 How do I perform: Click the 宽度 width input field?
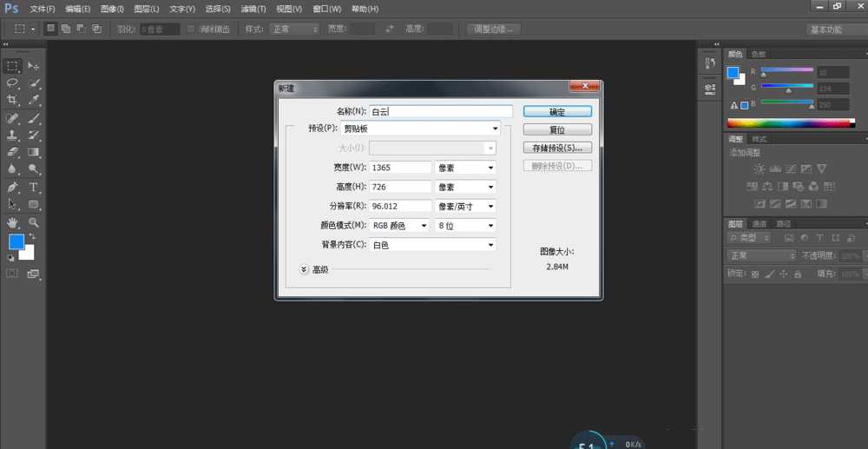(x=400, y=167)
